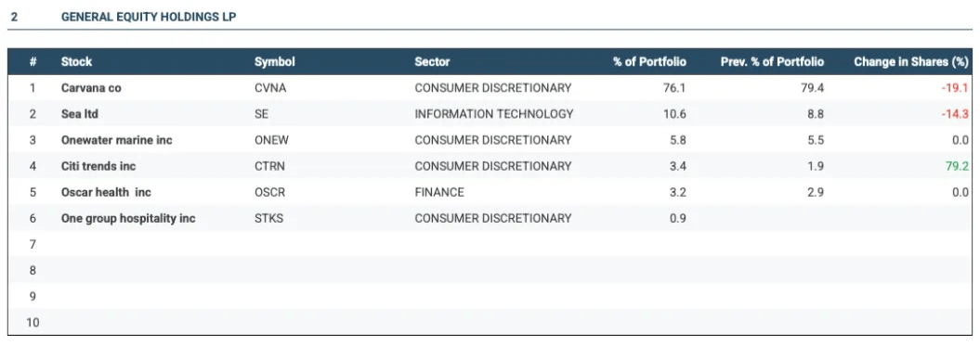Click the ONEW ticker symbol
Image resolution: width=980 pixels, height=346 pixels.
(271, 140)
